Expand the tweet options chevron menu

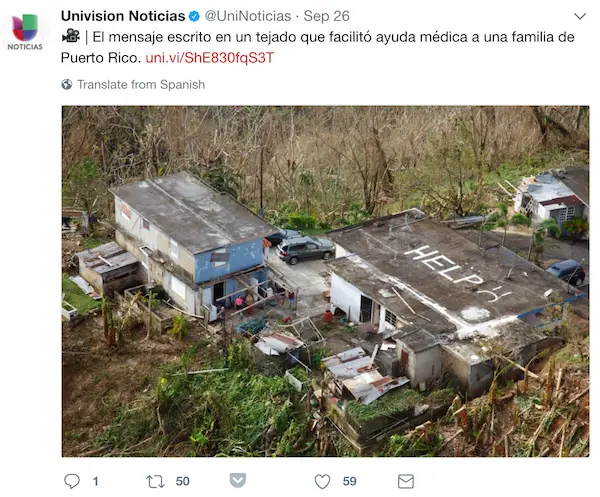580,16
